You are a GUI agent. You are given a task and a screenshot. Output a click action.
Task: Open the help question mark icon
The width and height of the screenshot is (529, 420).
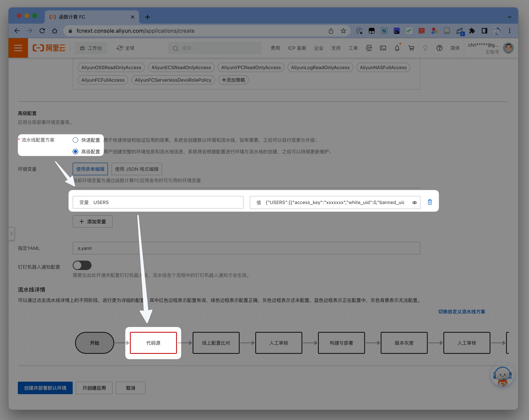[439, 48]
